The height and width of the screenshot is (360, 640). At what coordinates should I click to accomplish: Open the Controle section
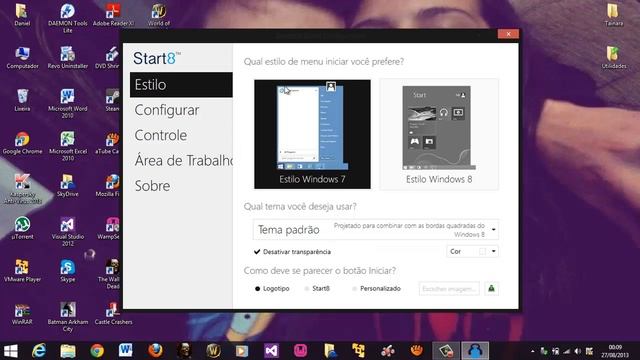coord(161,136)
